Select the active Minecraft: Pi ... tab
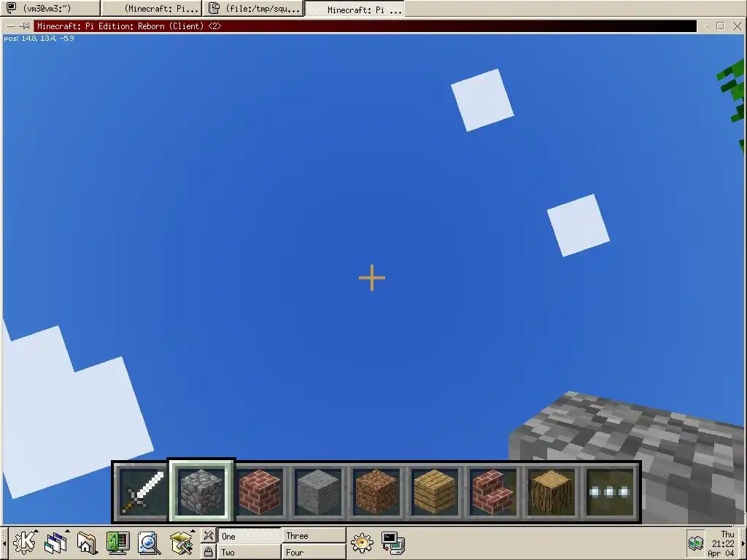 pyautogui.click(x=355, y=9)
